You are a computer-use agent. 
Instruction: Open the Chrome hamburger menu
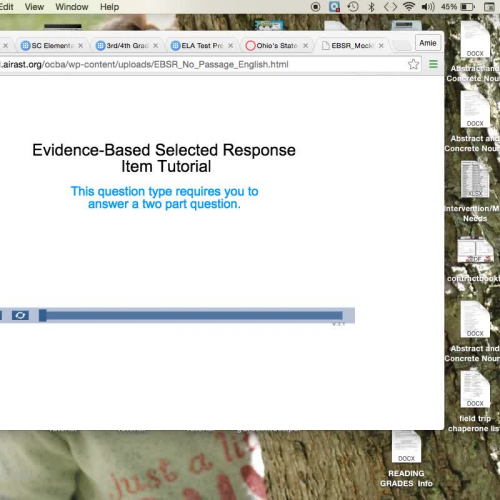click(433, 64)
